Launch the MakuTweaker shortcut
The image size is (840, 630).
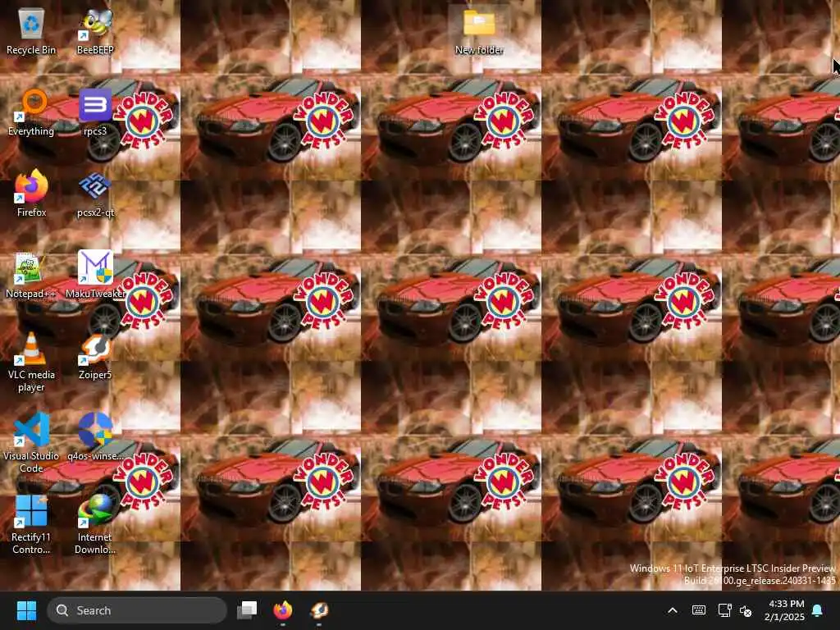[x=95, y=276]
